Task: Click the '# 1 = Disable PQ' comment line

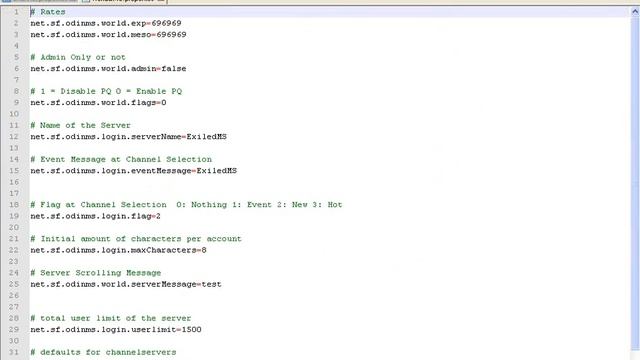Action: click(106, 91)
